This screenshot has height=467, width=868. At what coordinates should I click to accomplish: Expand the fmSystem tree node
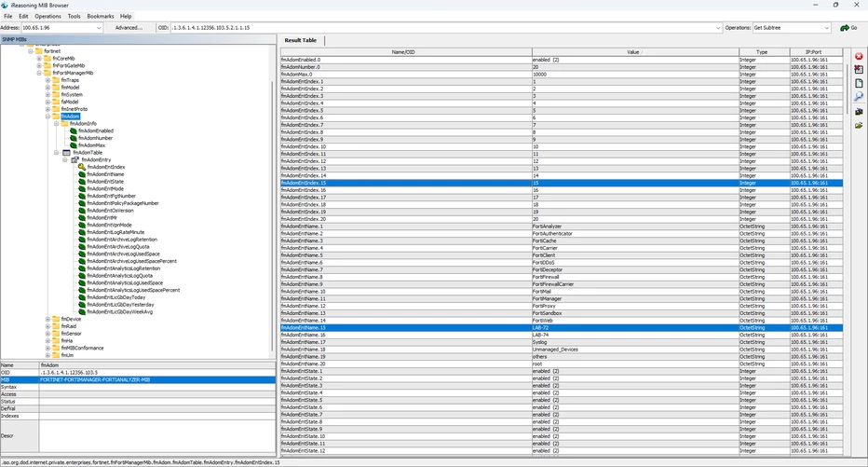coord(47,94)
